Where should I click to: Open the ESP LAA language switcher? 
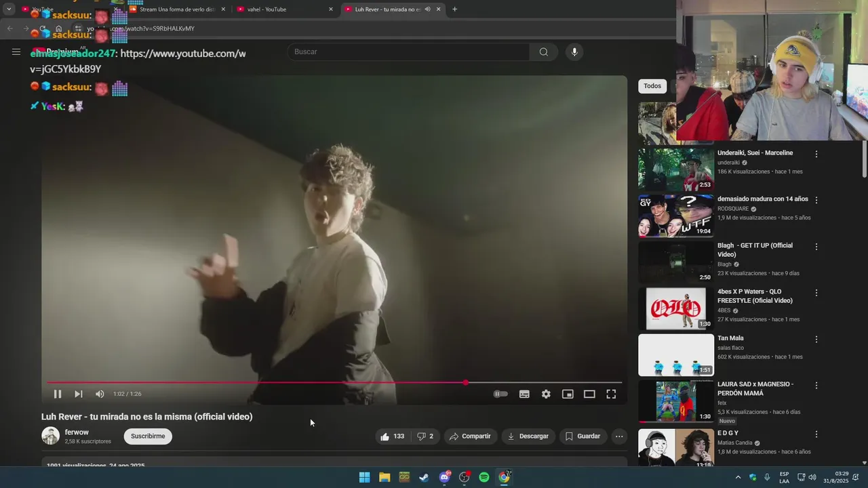coord(784,477)
